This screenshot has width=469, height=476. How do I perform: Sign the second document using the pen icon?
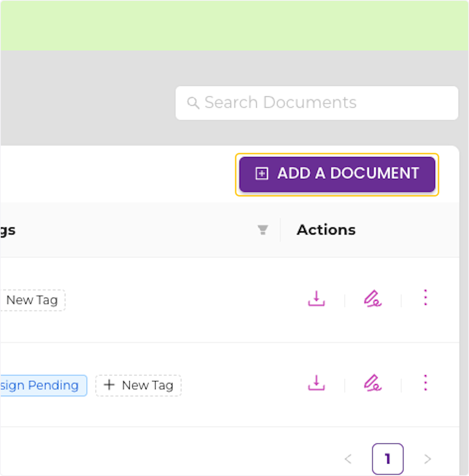(373, 385)
